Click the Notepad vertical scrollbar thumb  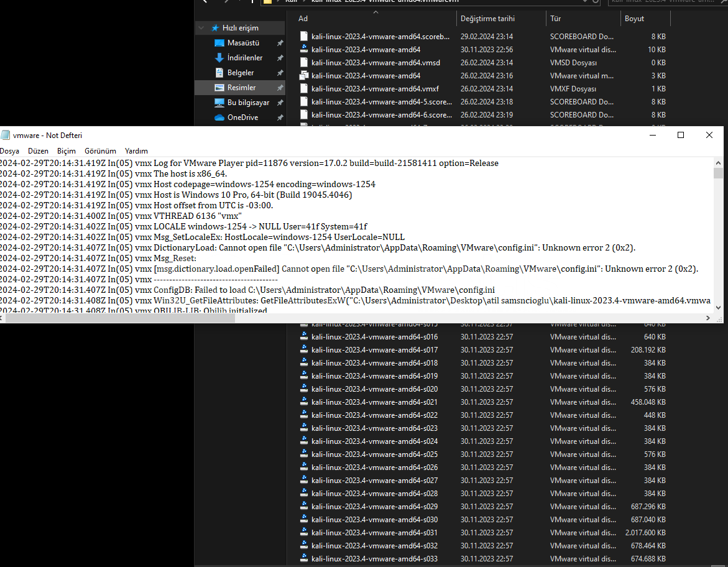pyautogui.click(x=718, y=173)
